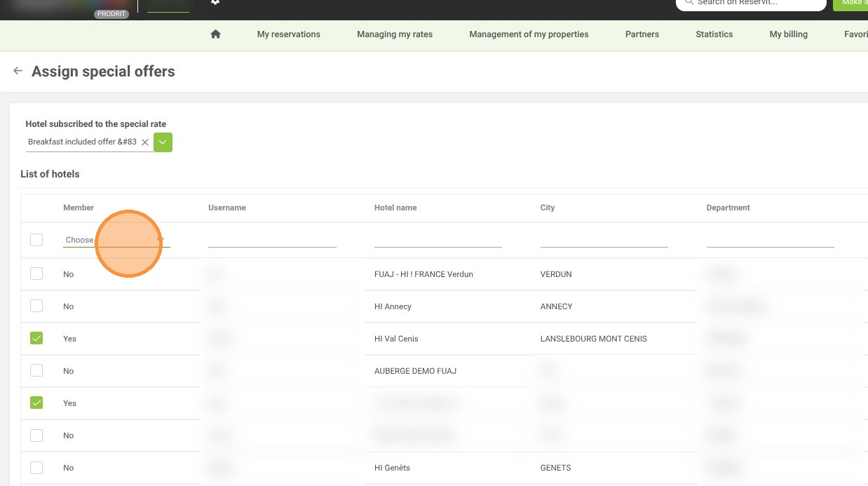Click the back arrow beside Assign special offers

pyautogui.click(x=18, y=71)
